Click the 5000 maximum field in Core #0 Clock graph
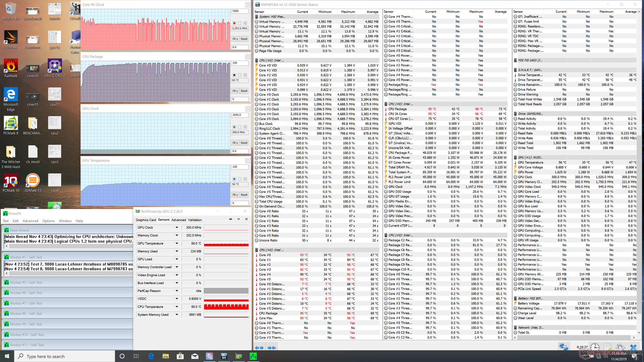The width and height of the screenshot is (644, 362). point(240,11)
